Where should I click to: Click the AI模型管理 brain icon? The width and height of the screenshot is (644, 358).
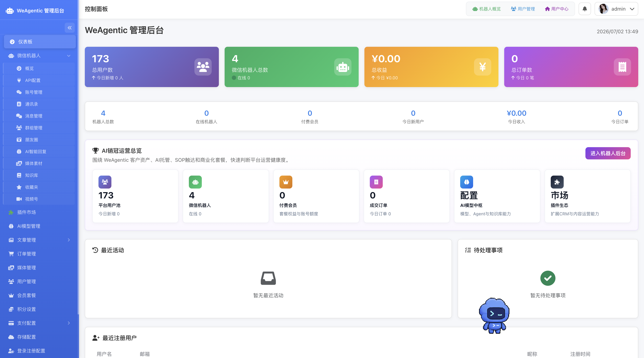[x=11, y=226]
